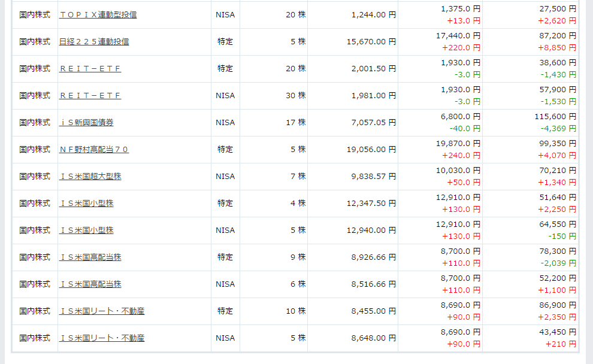The image size is (593, 364).
Task: Open the iS新興国債券 link
Action: [86, 123]
